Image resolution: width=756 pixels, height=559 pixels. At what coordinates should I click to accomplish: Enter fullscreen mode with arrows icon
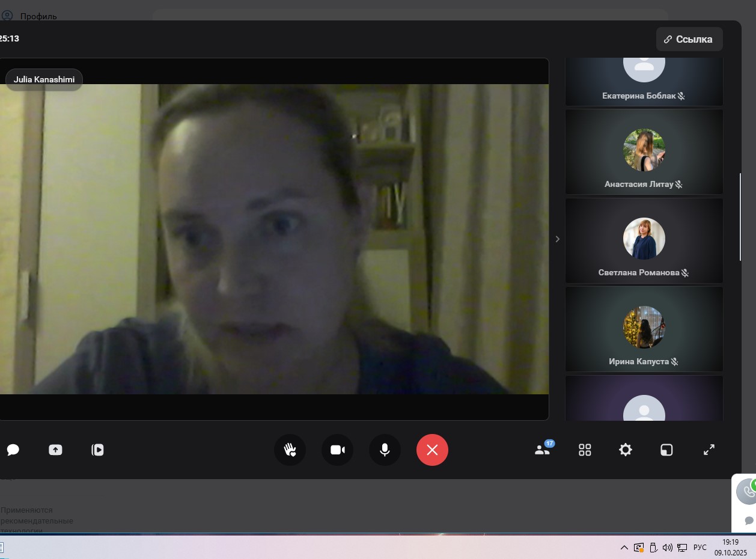(709, 450)
